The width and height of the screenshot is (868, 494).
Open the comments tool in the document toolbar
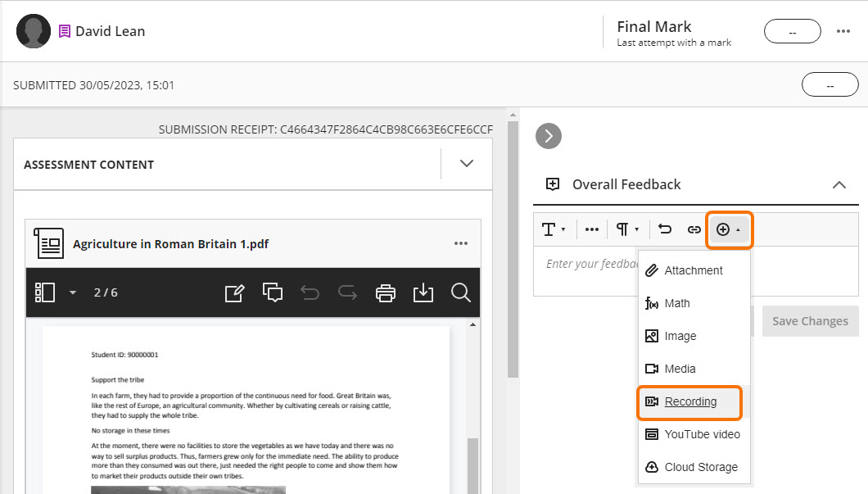[x=272, y=292]
